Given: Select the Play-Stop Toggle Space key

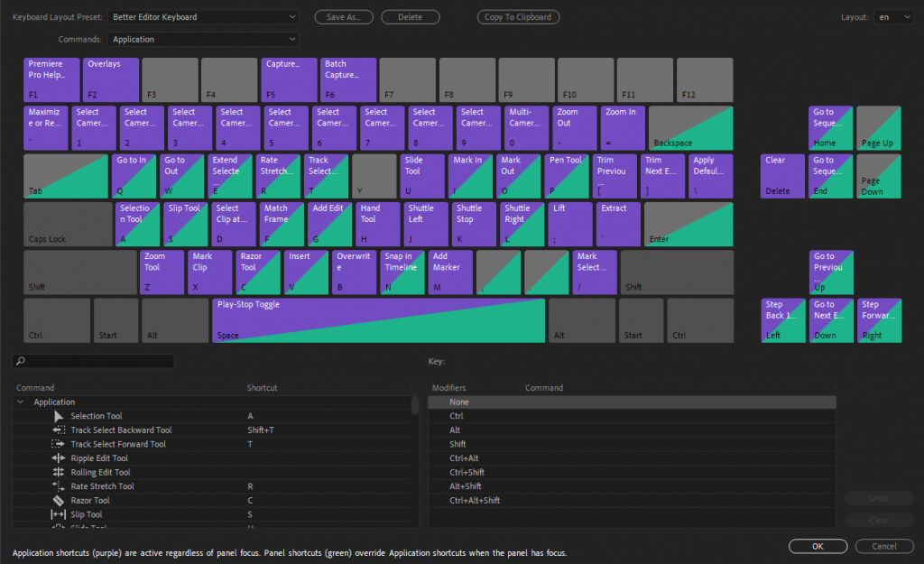Looking at the screenshot, I should tap(379, 320).
